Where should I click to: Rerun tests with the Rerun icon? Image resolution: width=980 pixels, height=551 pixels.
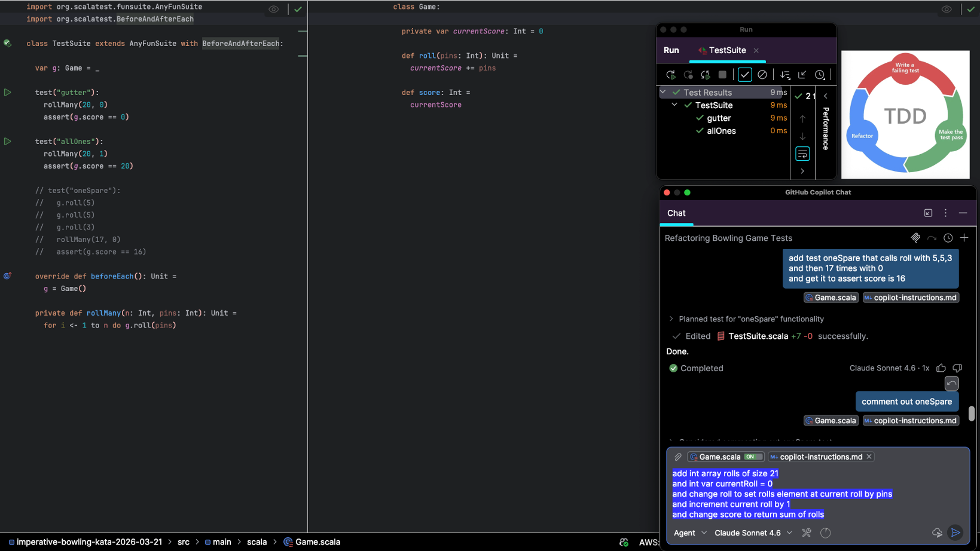[x=670, y=75]
